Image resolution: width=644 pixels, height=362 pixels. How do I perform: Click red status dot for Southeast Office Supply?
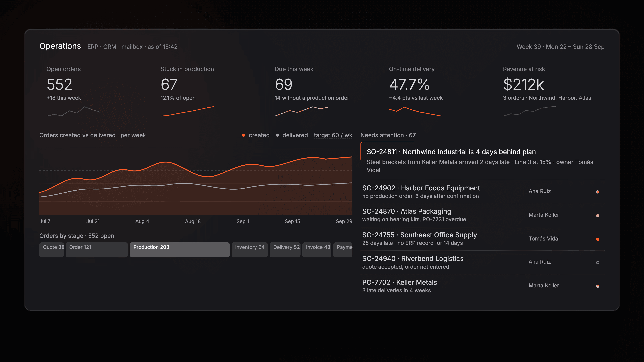point(598,239)
